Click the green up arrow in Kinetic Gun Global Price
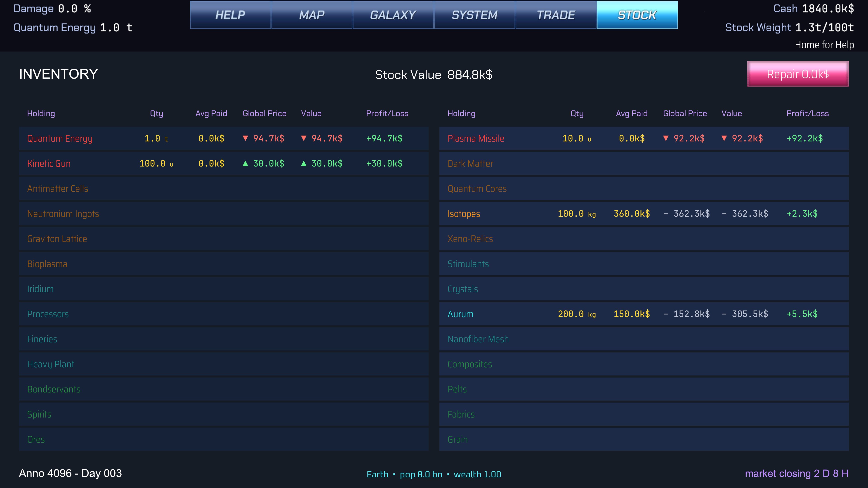868x488 pixels. coord(245,163)
